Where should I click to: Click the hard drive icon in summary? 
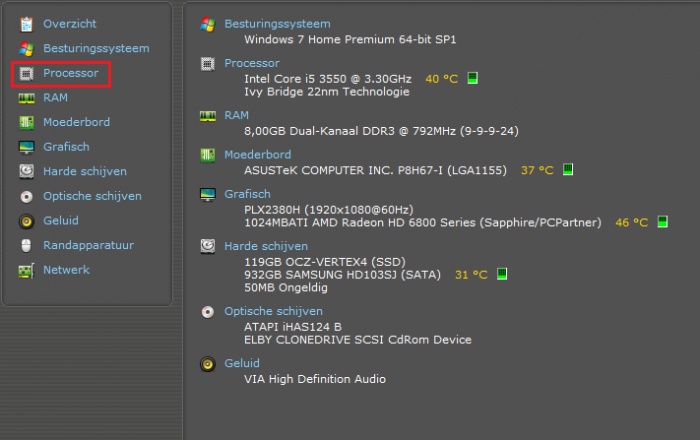point(208,246)
